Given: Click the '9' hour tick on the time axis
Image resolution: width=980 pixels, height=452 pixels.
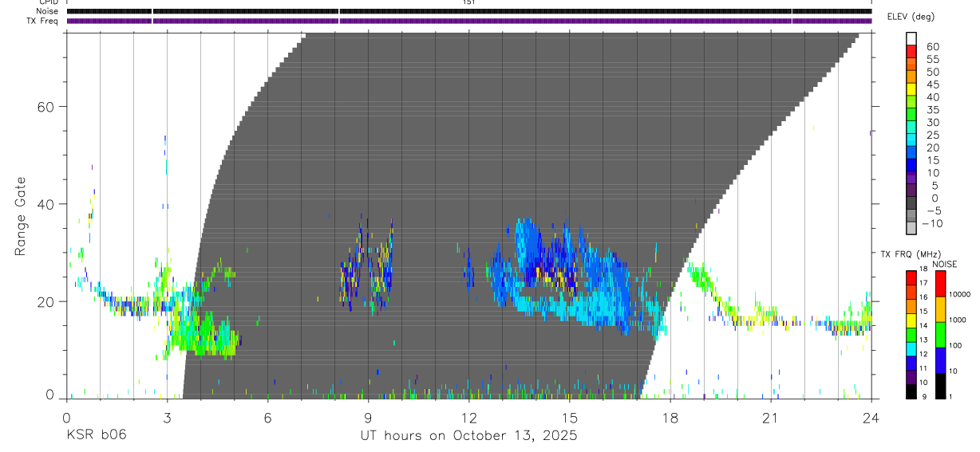Looking at the screenshot, I should coord(368,417).
